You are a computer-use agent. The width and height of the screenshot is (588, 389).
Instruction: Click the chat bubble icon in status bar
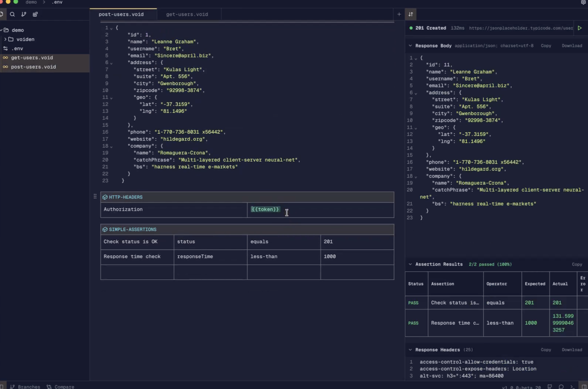point(561,387)
